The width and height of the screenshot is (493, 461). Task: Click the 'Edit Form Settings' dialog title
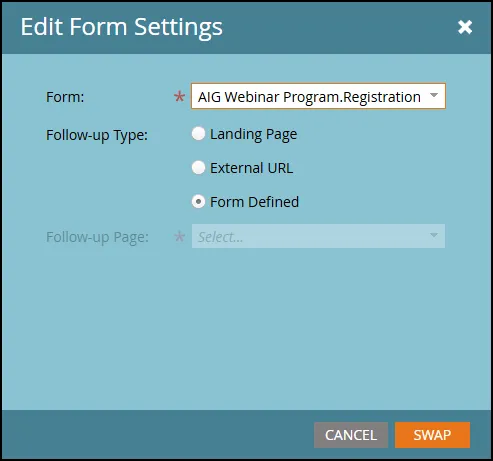[x=121, y=27]
